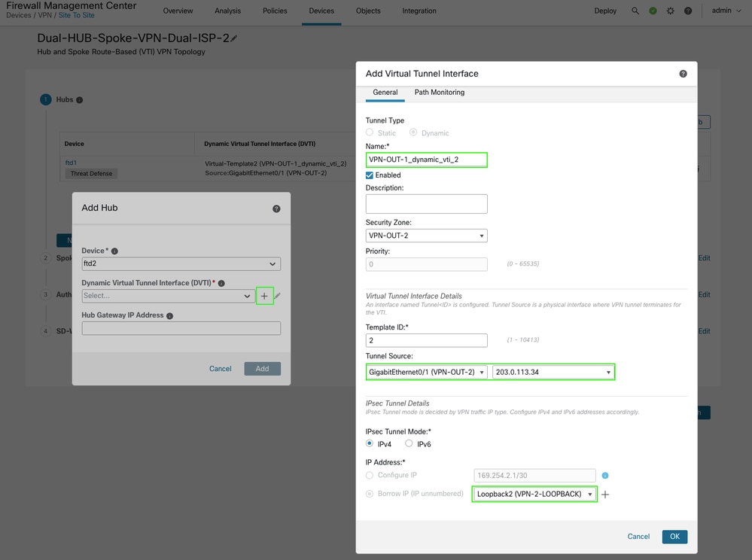Screen dimensions: 752x560
Task: Click the Template ID input field
Action: point(426,340)
